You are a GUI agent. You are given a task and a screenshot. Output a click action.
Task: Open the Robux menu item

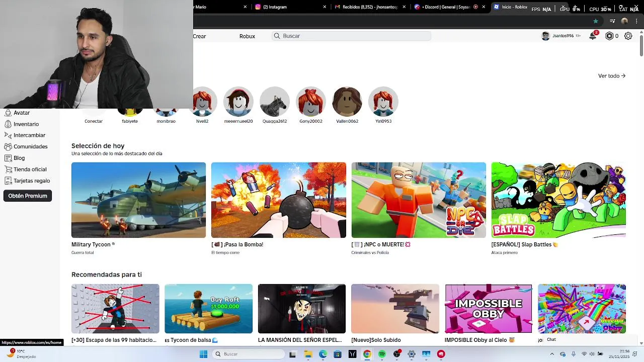tap(247, 36)
